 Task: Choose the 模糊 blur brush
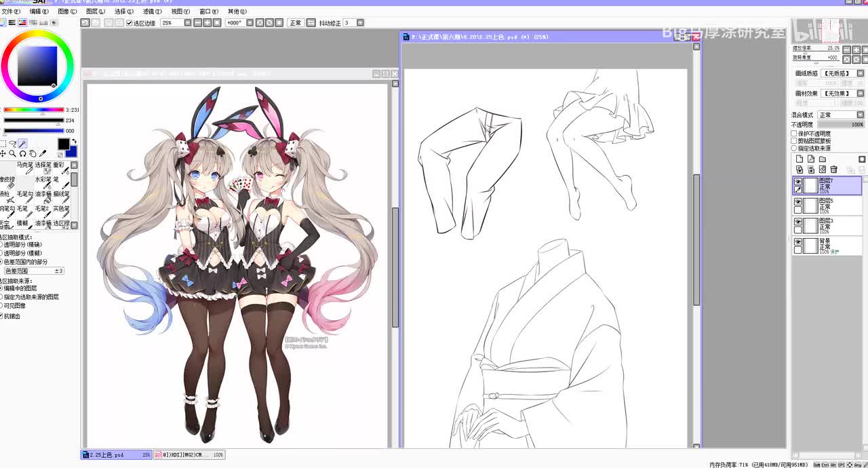pyautogui.click(x=25, y=224)
